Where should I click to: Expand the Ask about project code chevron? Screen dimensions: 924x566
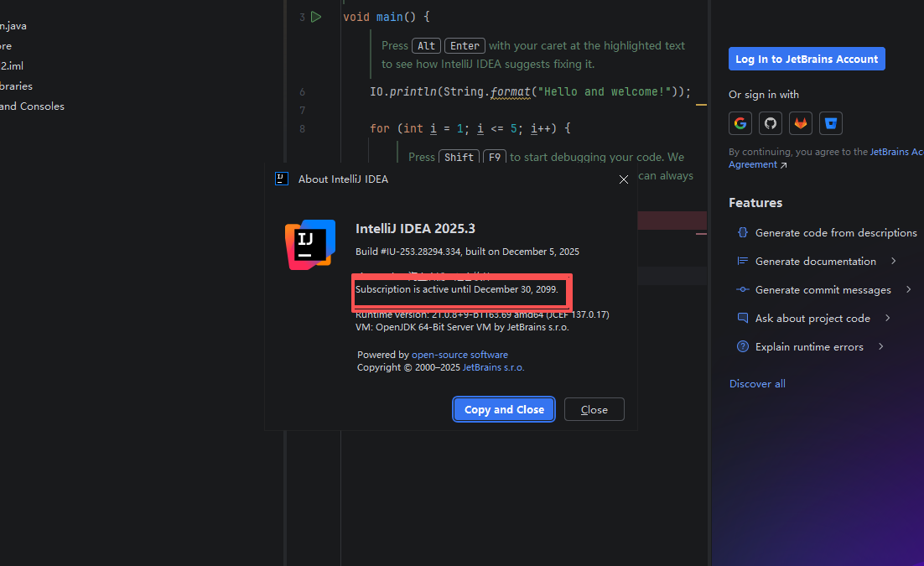click(x=887, y=318)
